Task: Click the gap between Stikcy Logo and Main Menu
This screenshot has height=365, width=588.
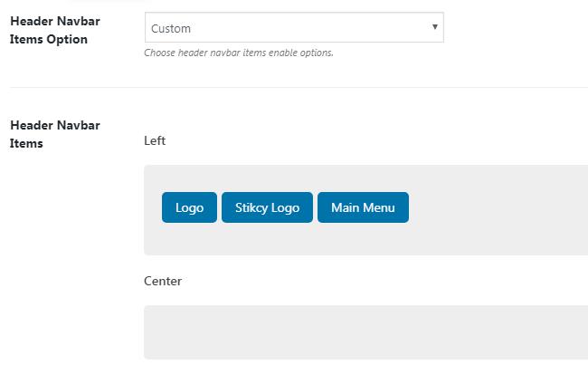Action: point(315,207)
